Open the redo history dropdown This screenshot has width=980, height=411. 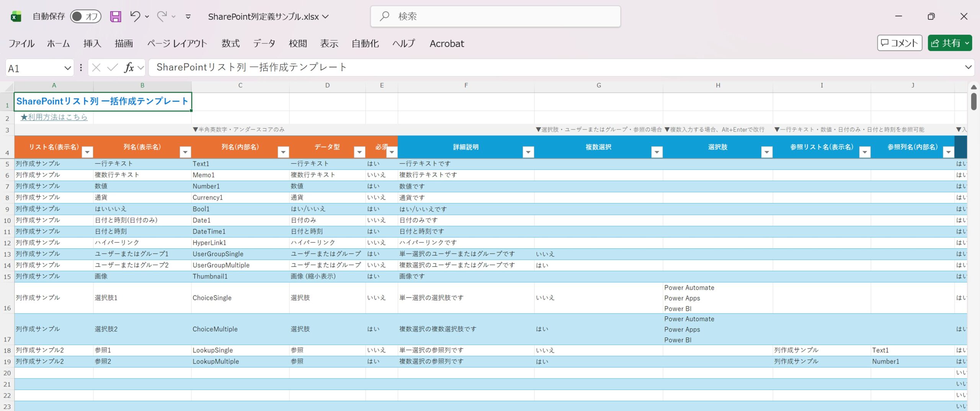point(173,16)
